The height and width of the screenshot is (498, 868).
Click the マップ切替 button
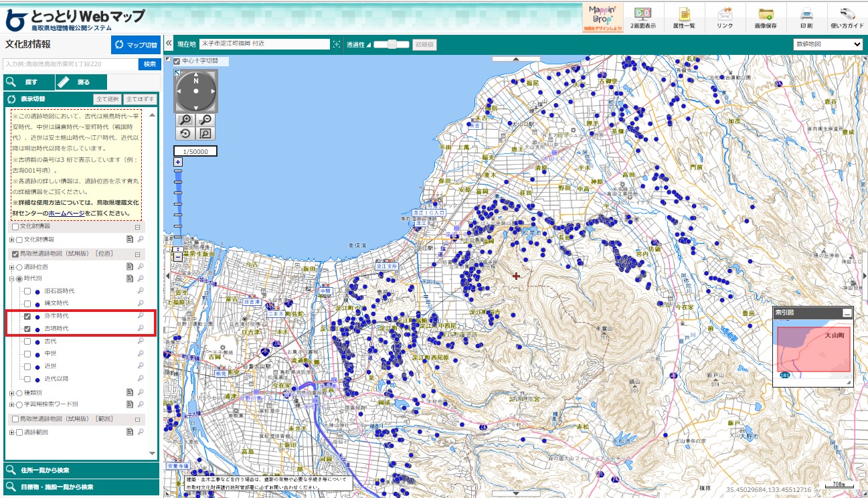click(x=136, y=45)
